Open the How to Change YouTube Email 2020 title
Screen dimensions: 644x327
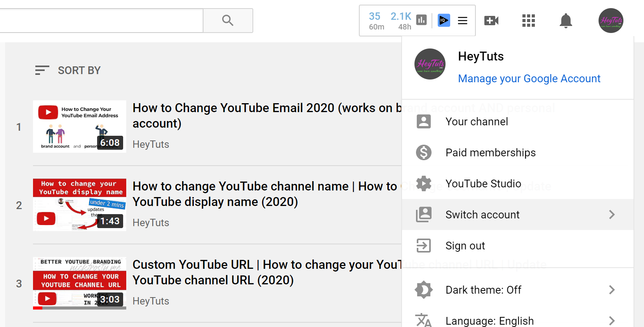click(x=267, y=116)
